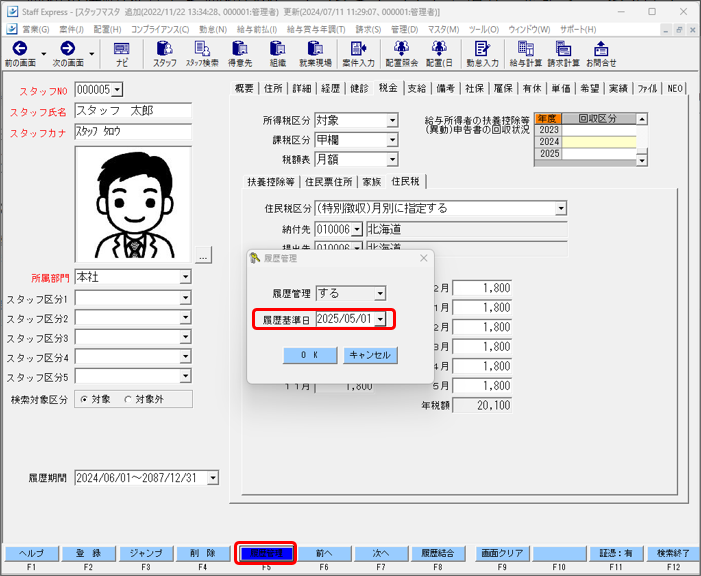Open the 勤怠入力 attendance icon
Screen dimensions: 701x576
coord(482,48)
